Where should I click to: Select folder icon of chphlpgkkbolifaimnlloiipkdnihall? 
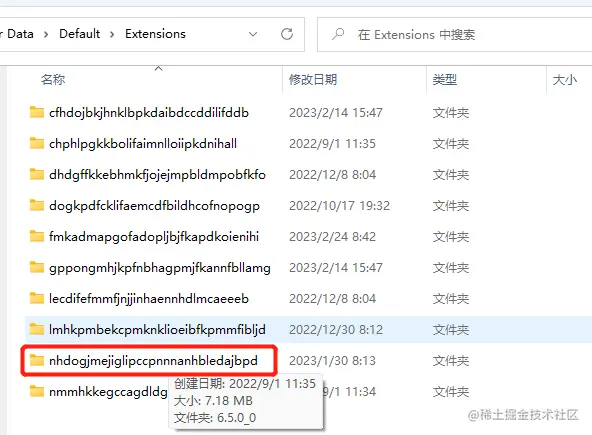pos(37,143)
